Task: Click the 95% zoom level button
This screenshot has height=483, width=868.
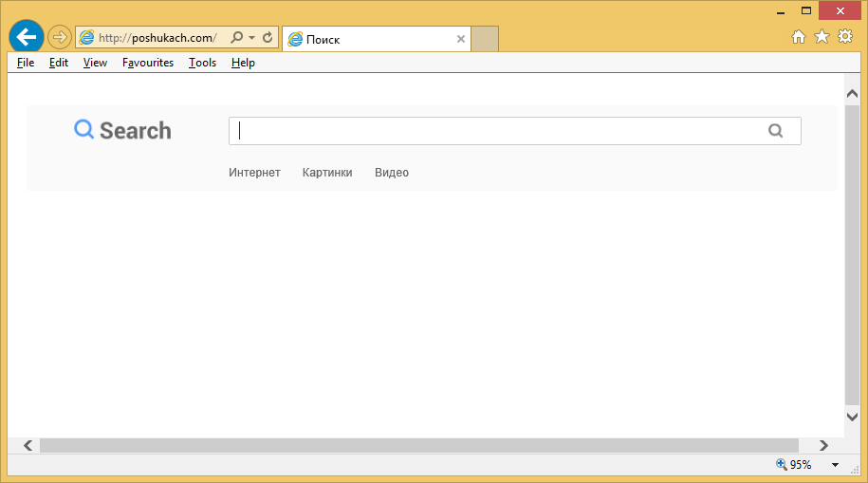Action: click(793, 465)
